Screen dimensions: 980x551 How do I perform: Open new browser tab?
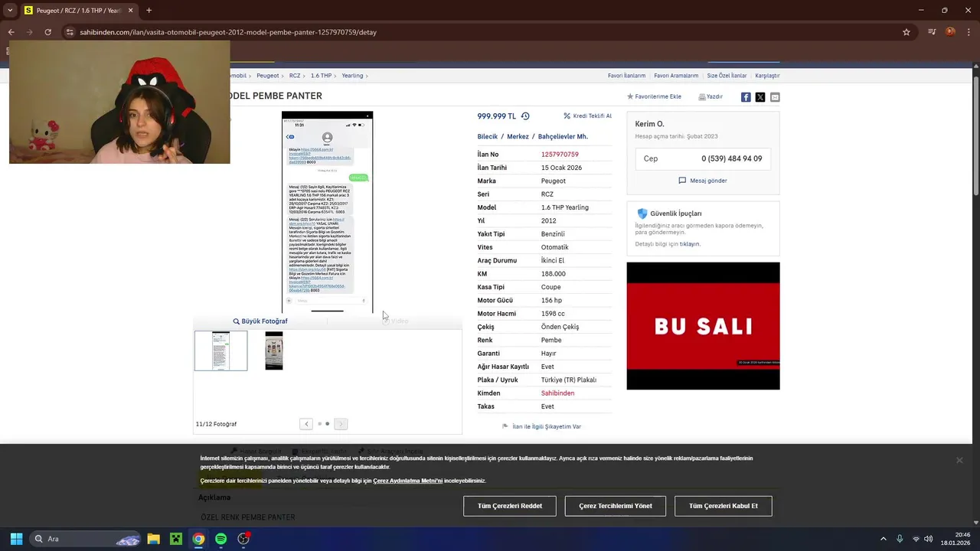point(149,10)
